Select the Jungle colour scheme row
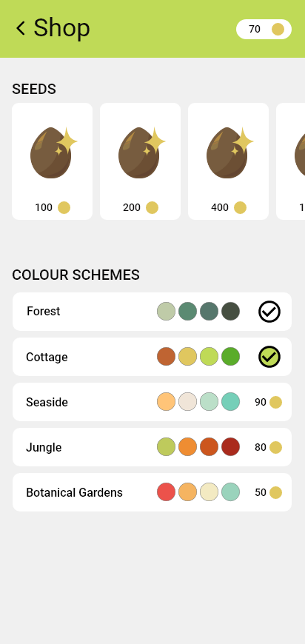305x644 pixels. tap(152, 447)
